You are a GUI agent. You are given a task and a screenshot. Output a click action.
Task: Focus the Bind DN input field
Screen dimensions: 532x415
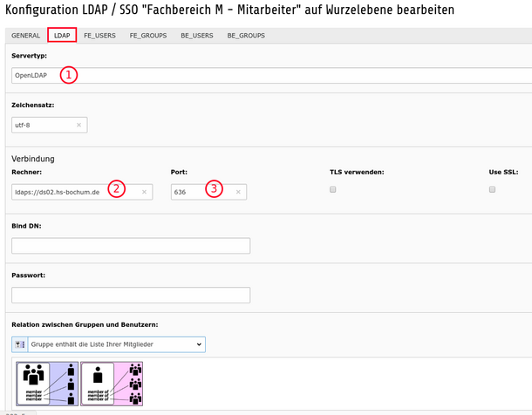(131, 246)
